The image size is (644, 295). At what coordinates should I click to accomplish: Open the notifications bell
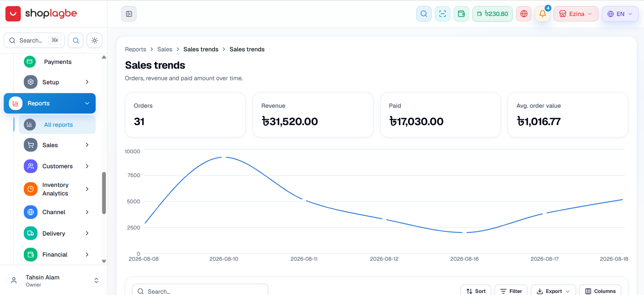[543, 14]
